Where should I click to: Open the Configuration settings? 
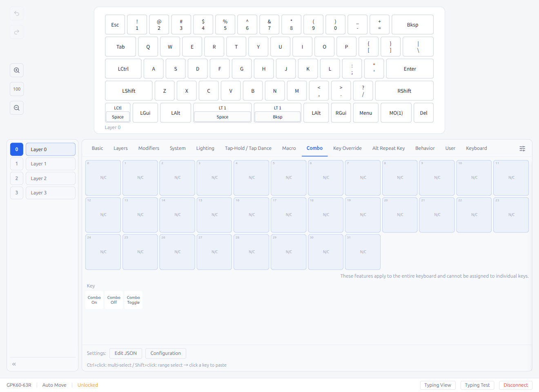(x=165, y=353)
